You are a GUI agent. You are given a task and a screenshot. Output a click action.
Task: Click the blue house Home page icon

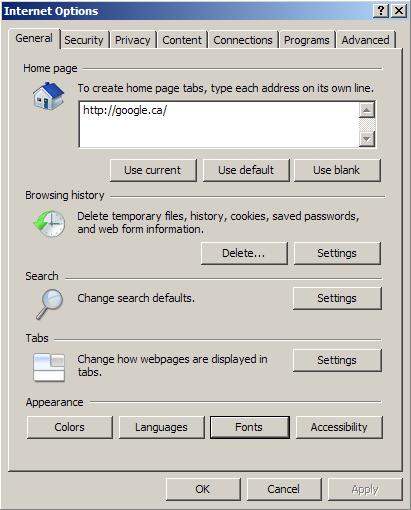48,96
